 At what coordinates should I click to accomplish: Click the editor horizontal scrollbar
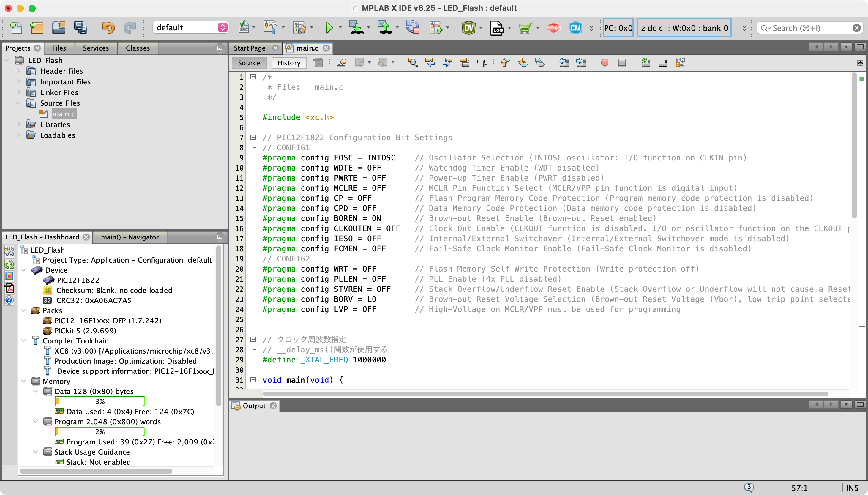tap(545, 394)
